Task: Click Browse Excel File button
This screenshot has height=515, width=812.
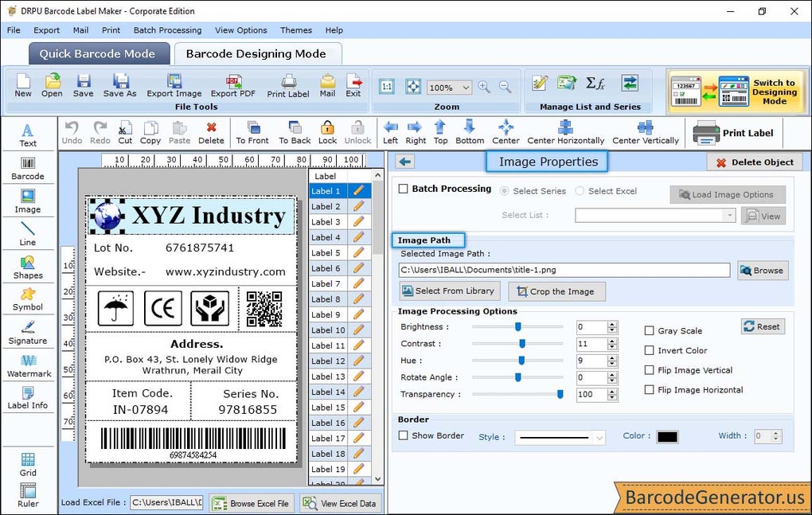Action: click(251, 503)
